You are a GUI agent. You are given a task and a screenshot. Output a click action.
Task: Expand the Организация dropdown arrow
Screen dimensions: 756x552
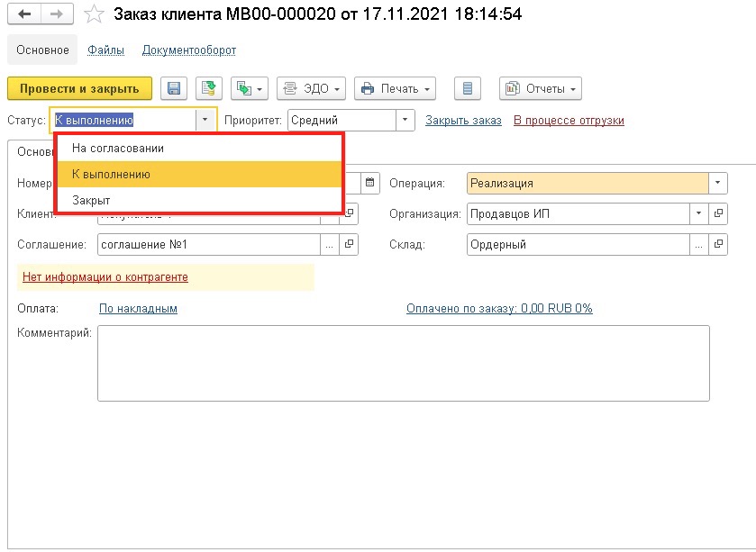click(698, 213)
